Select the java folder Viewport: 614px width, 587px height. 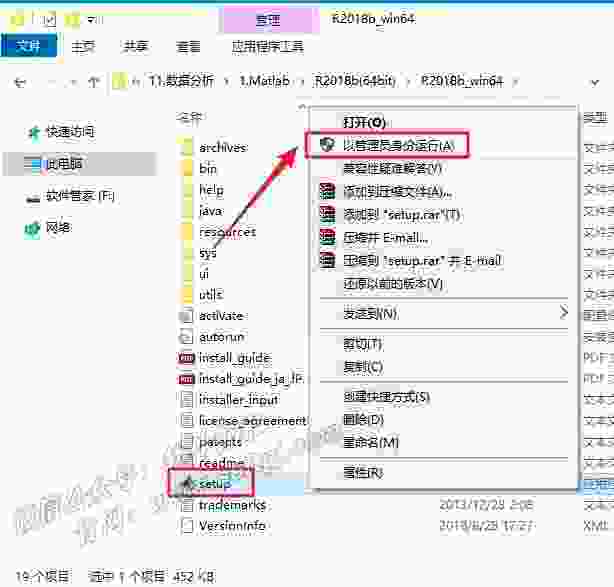coord(210,211)
